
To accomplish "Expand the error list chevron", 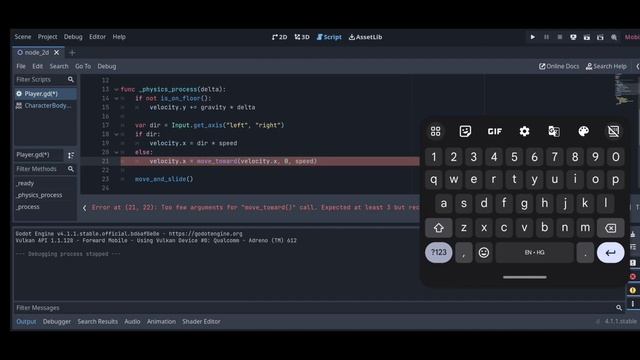I will pyautogui.click(x=84, y=208).
